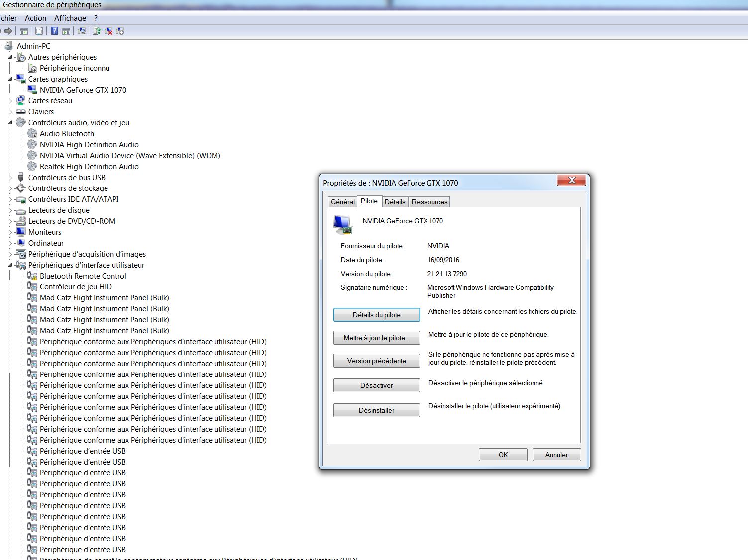Click the Désactiver button
This screenshot has width=748, height=560.
[377, 385]
